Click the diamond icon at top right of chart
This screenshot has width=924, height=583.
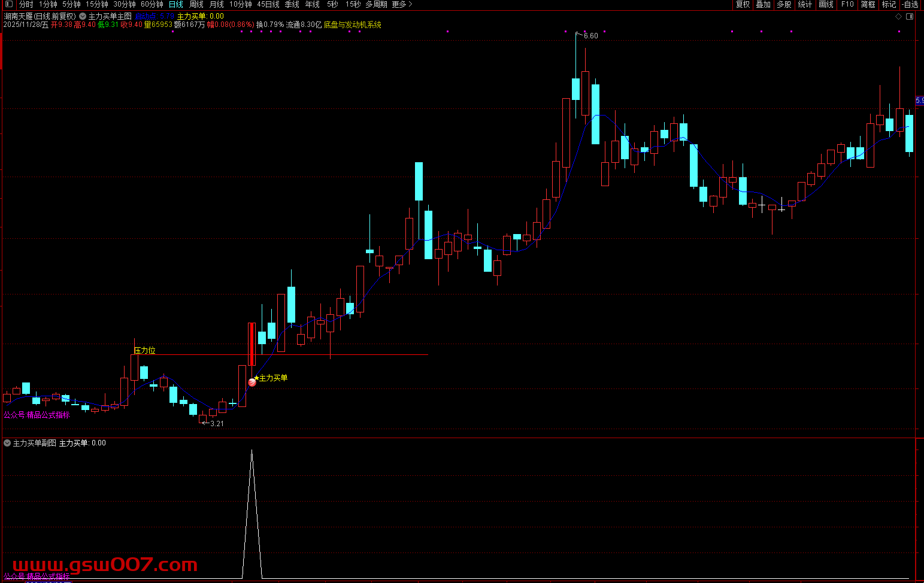coord(898,16)
